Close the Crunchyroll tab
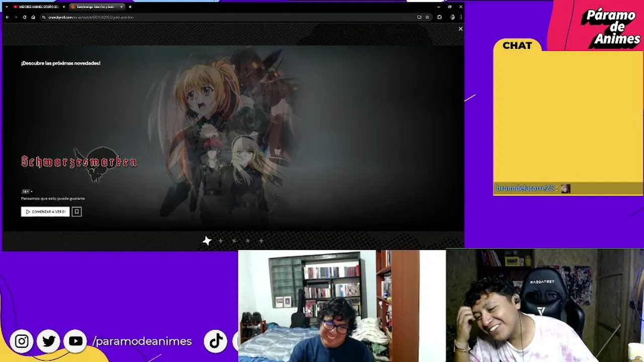The height and width of the screenshot is (362, 644). tap(121, 7)
